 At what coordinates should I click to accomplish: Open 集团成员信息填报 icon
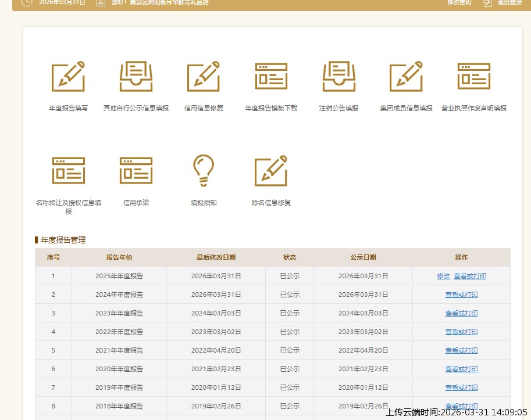pyautogui.click(x=406, y=77)
